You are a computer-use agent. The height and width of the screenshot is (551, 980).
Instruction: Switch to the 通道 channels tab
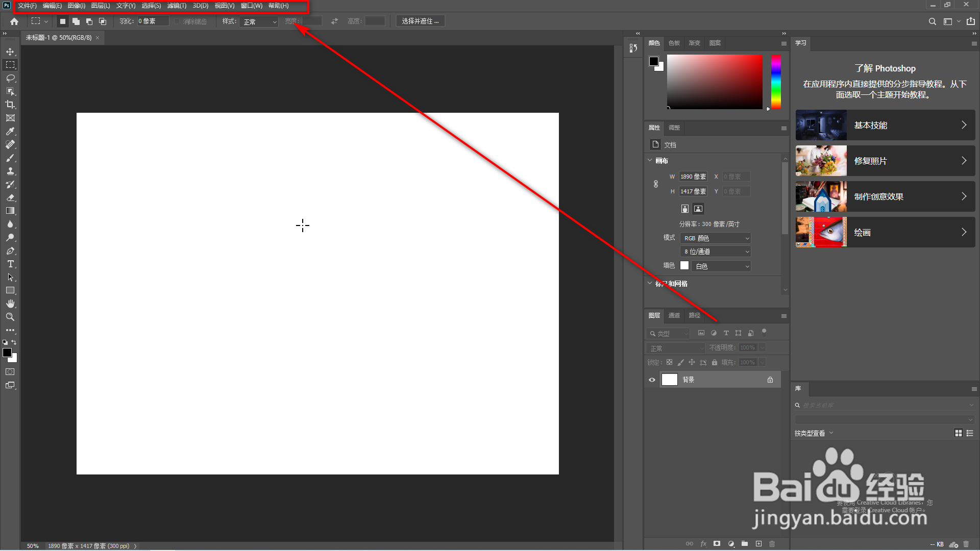[674, 315]
